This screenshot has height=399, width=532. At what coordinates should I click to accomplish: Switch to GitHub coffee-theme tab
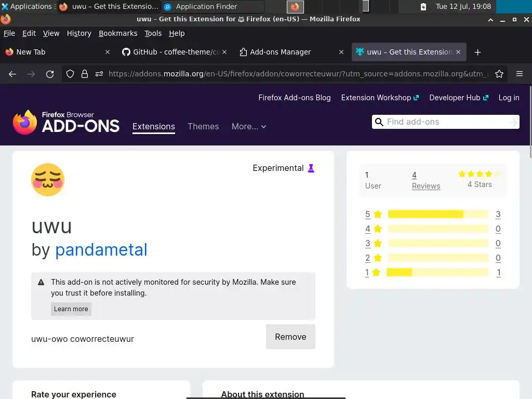(x=174, y=52)
